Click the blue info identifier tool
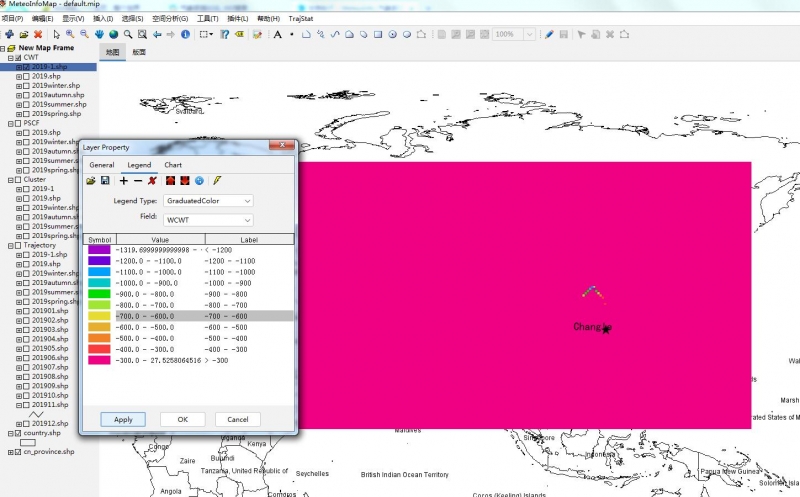This screenshot has width=800, height=497. pos(185,34)
